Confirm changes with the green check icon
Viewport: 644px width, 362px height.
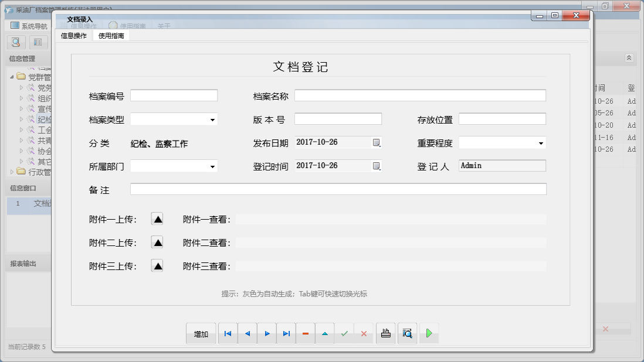pos(344,333)
